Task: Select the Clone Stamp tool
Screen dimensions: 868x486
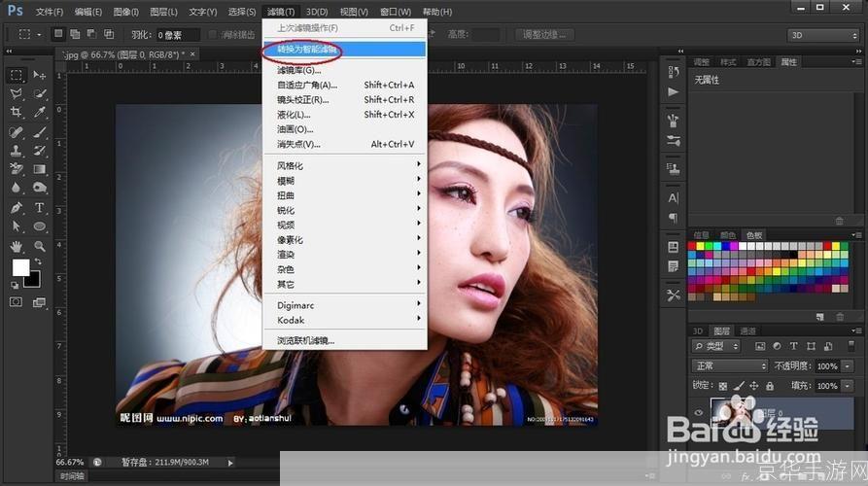Action: [x=17, y=151]
